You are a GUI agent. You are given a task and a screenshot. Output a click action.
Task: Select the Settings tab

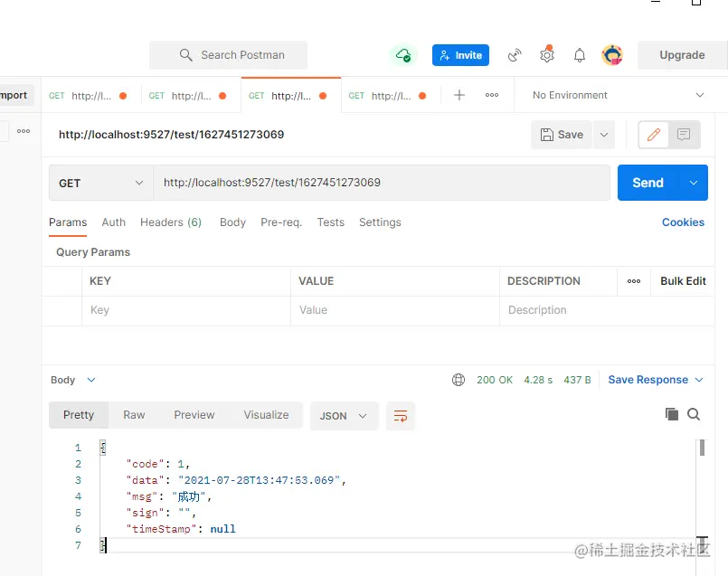tap(380, 222)
